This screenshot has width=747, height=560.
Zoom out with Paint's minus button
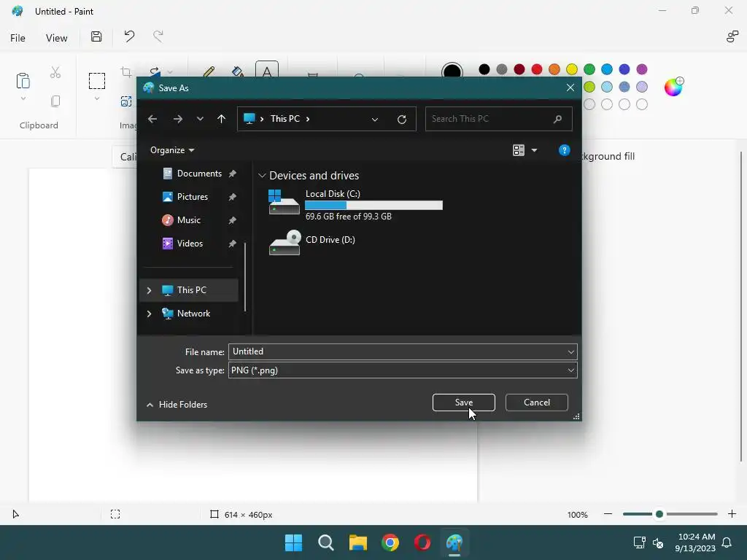pyautogui.click(x=608, y=514)
